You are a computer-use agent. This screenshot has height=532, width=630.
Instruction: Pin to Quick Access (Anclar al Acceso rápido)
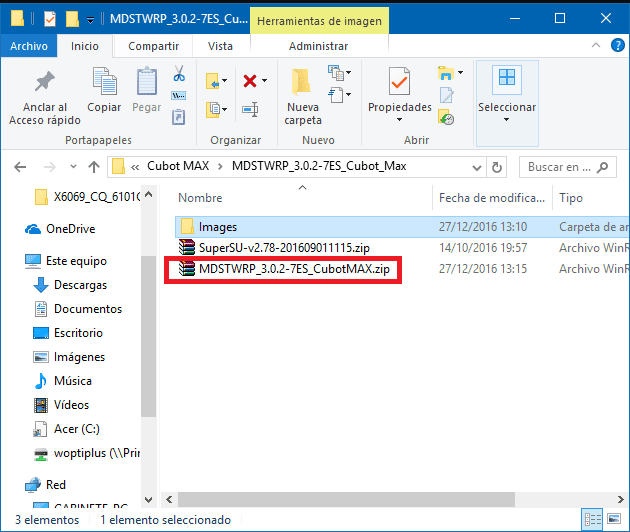coord(45,98)
